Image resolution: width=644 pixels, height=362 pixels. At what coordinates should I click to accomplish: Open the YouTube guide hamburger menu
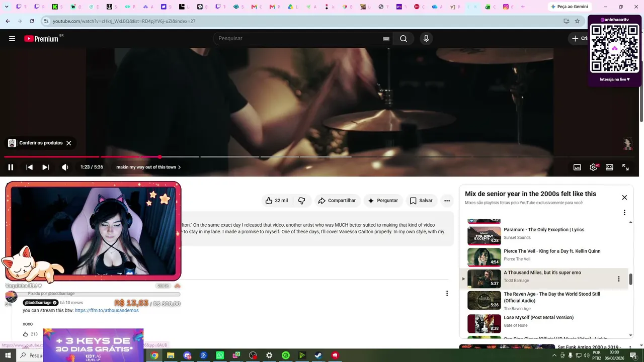pyautogui.click(x=12, y=39)
